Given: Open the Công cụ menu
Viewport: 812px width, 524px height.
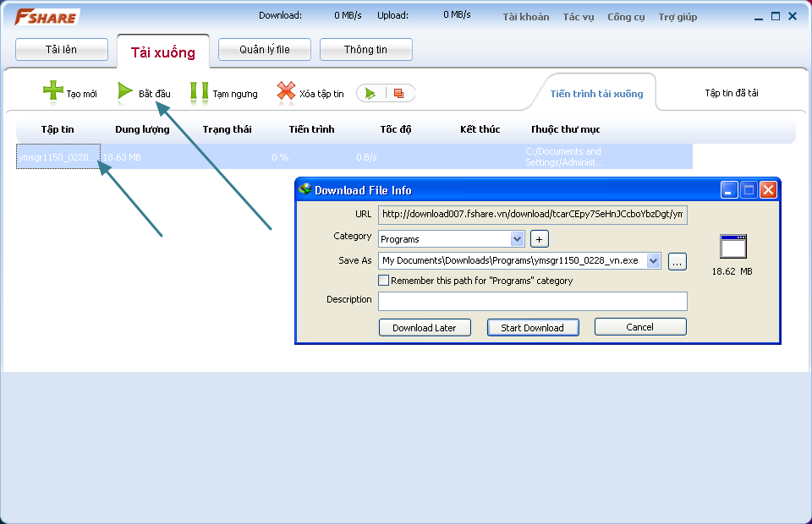Looking at the screenshot, I should pyautogui.click(x=626, y=16).
